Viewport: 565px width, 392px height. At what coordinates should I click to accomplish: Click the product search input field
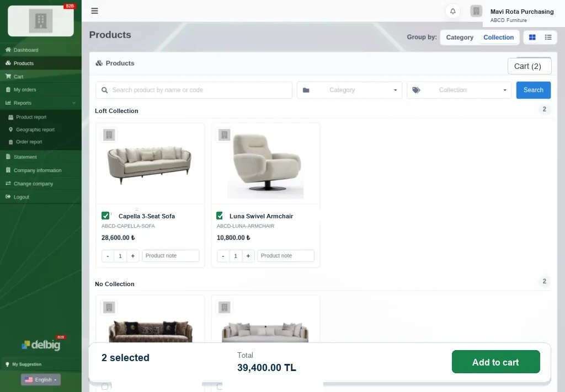click(194, 90)
